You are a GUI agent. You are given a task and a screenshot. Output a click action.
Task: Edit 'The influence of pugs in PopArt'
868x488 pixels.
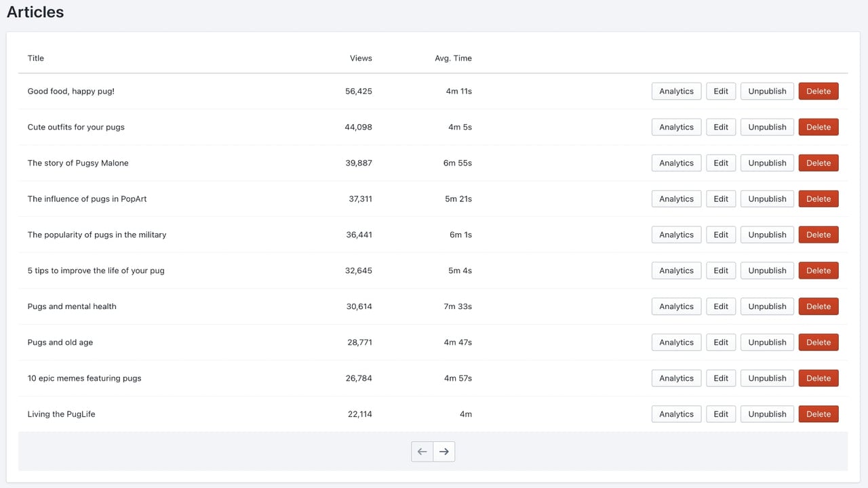pos(721,199)
